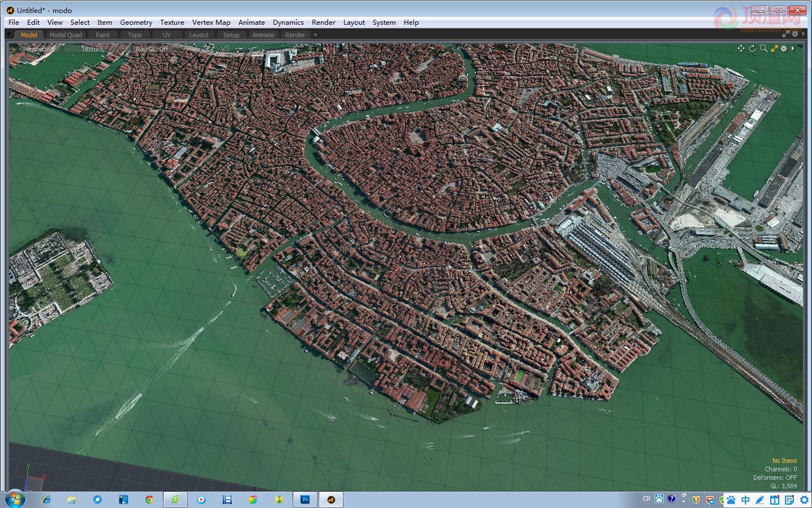Open the media player icon on taskbar
Viewport: 812px width, 508px height.
tap(201, 500)
